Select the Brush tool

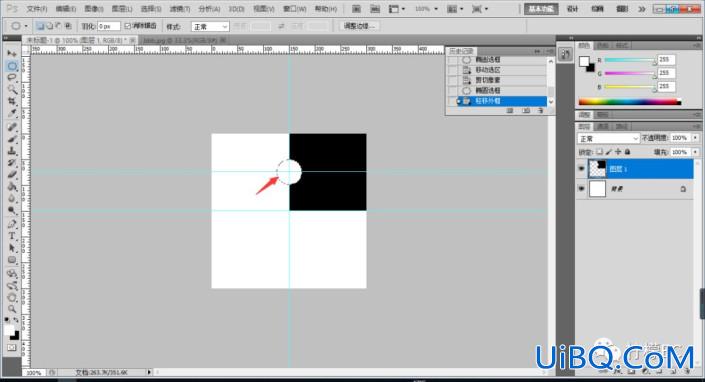pos(12,139)
